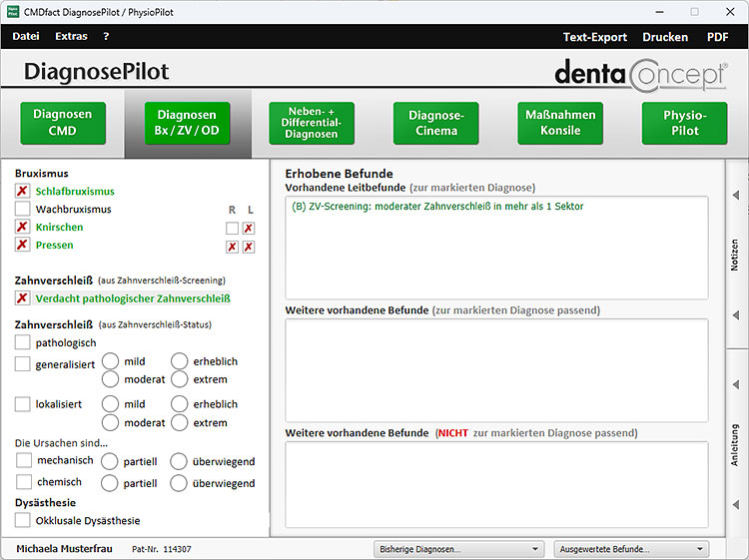
Task: Open Neben- + Differential-Diagnosen
Action: coord(312,123)
